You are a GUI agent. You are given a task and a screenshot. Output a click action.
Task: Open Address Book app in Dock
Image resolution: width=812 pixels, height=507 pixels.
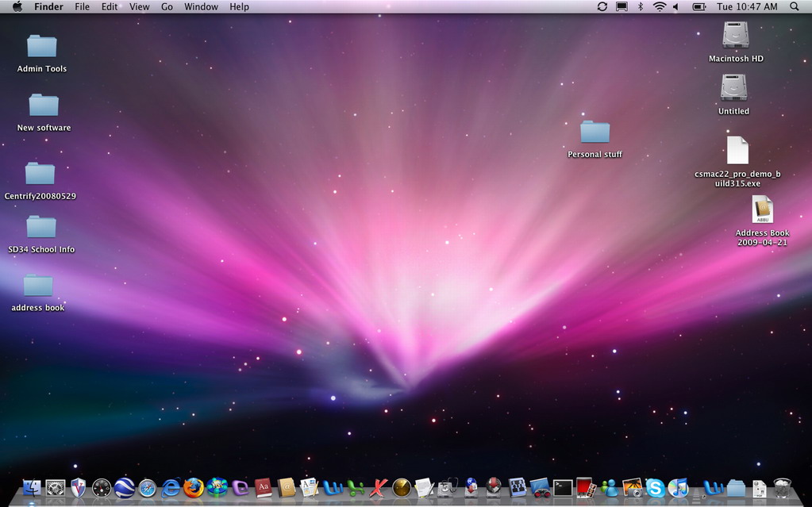point(287,488)
